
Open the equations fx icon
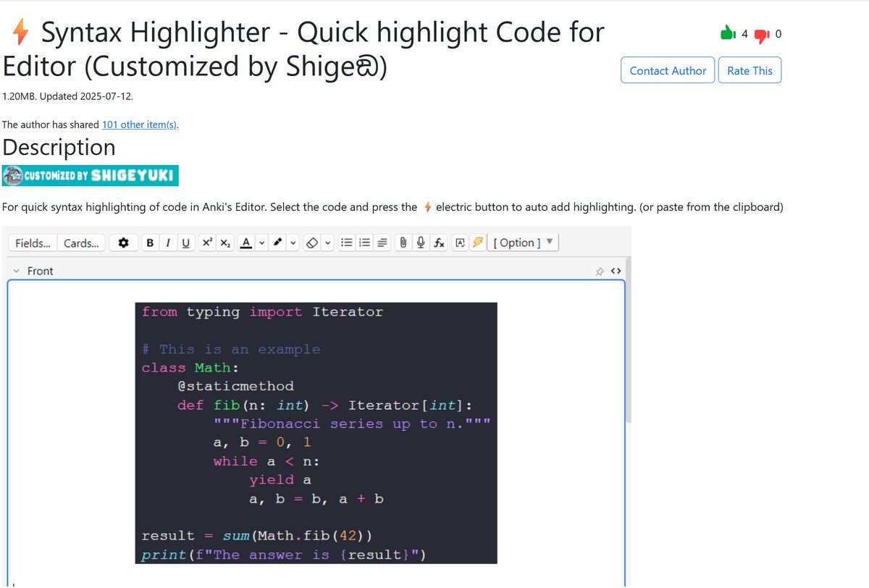point(439,243)
